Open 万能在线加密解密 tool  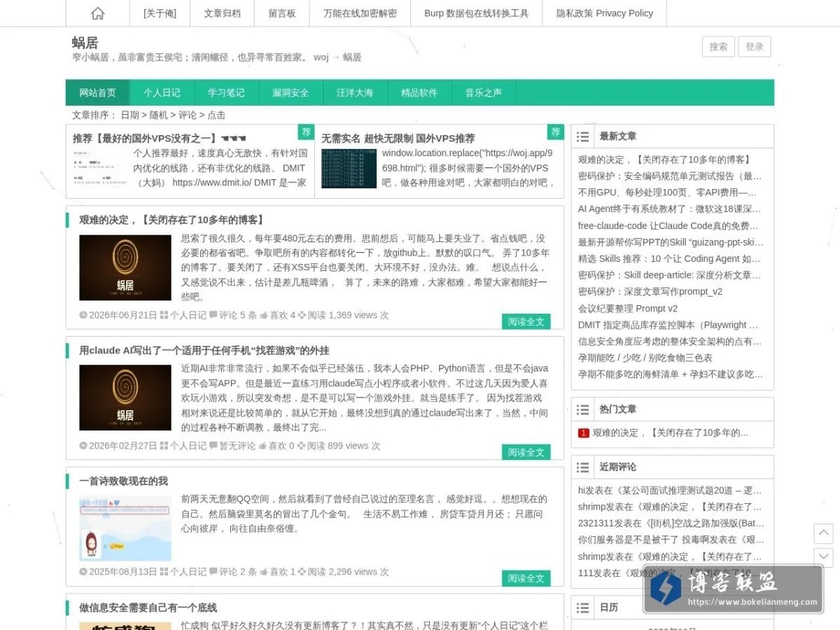pyautogui.click(x=360, y=13)
